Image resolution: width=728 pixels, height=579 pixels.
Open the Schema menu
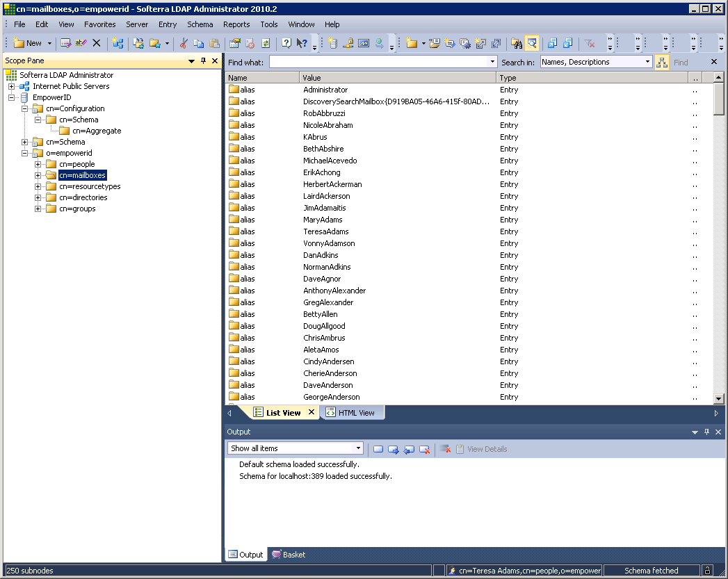[200, 24]
